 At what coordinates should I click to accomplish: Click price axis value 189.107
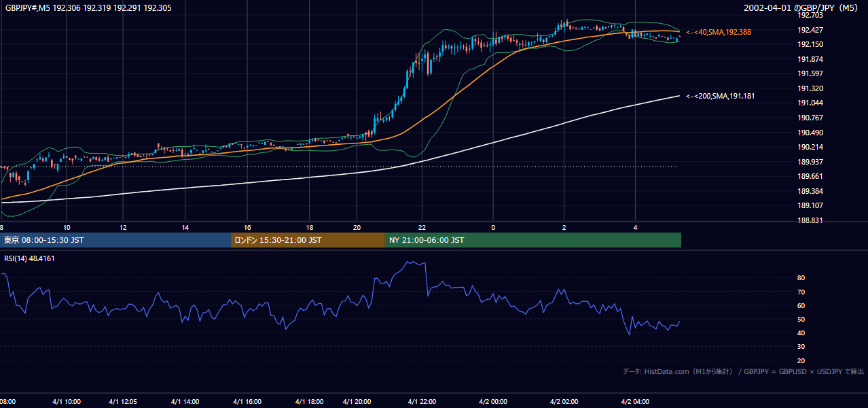pyautogui.click(x=810, y=205)
